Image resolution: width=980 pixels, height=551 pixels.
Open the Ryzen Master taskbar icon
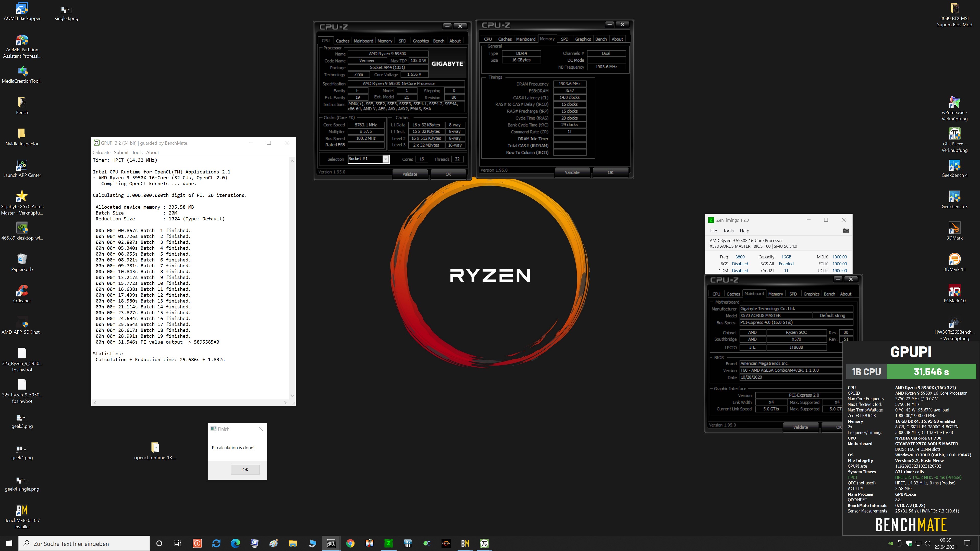[x=446, y=543]
